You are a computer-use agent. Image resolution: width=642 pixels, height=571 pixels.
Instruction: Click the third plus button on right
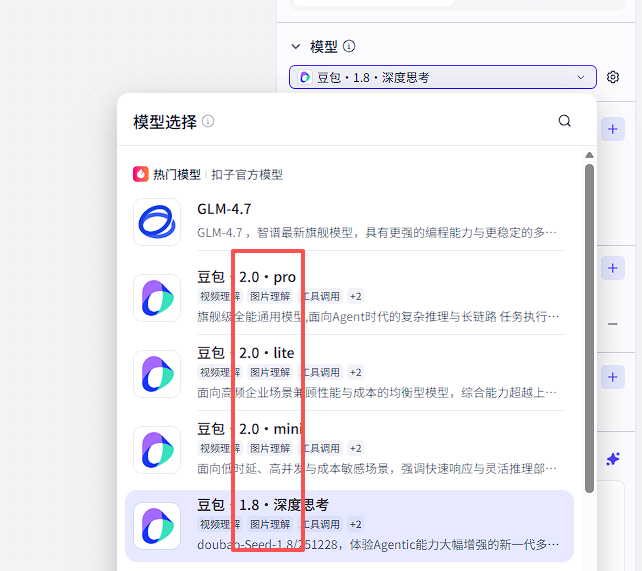tap(613, 377)
